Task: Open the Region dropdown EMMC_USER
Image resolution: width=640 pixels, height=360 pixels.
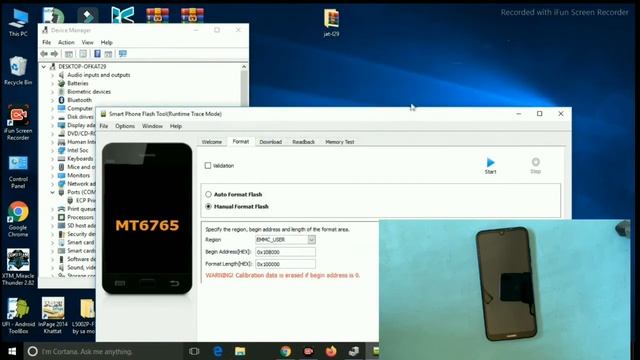Action: pos(285,240)
